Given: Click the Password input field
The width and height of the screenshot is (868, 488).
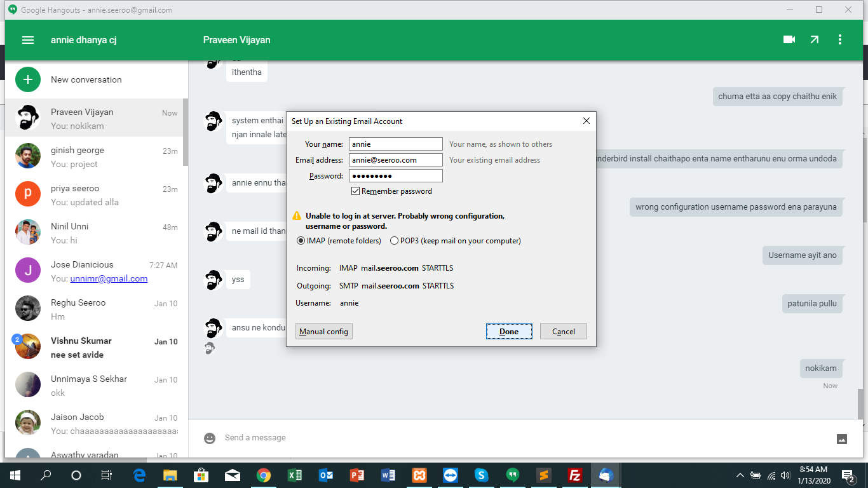Looking at the screenshot, I should (395, 176).
